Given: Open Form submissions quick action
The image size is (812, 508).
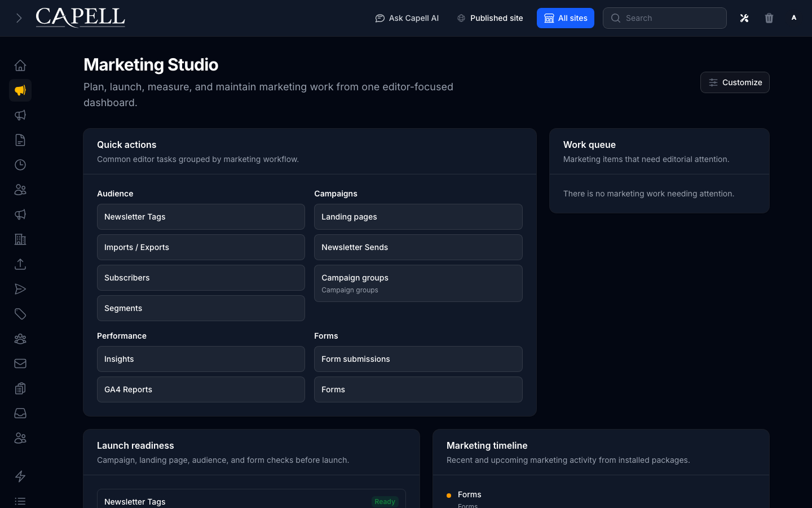Looking at the screenshot, I should tap(418, 359).
